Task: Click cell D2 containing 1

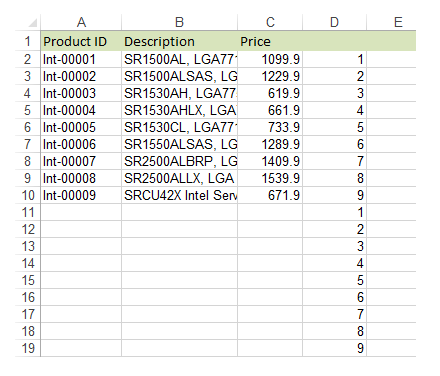Action: coord(334,59)
